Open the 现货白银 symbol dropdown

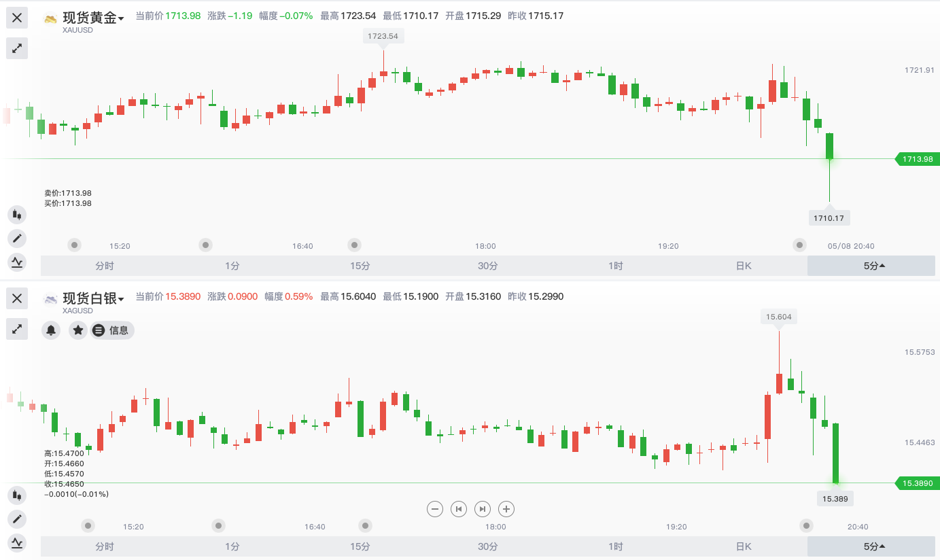(93, 299)
